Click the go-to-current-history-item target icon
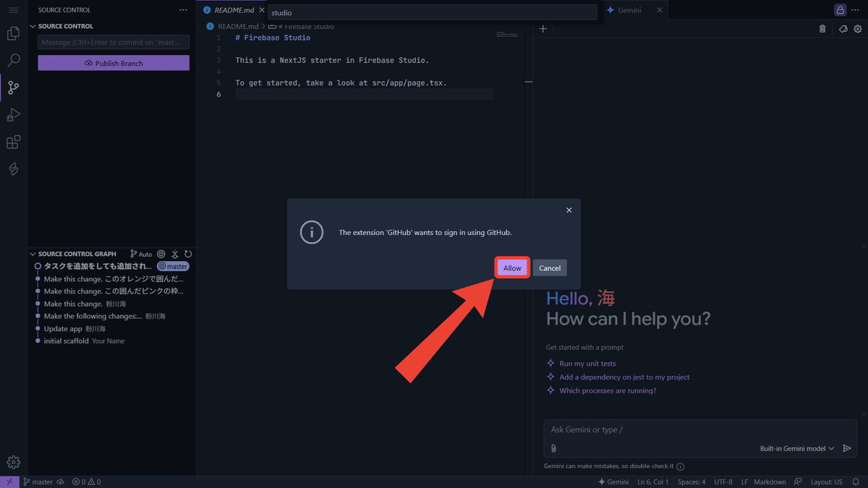This screenshot has width=868, height=488. [x=161, y=254]
